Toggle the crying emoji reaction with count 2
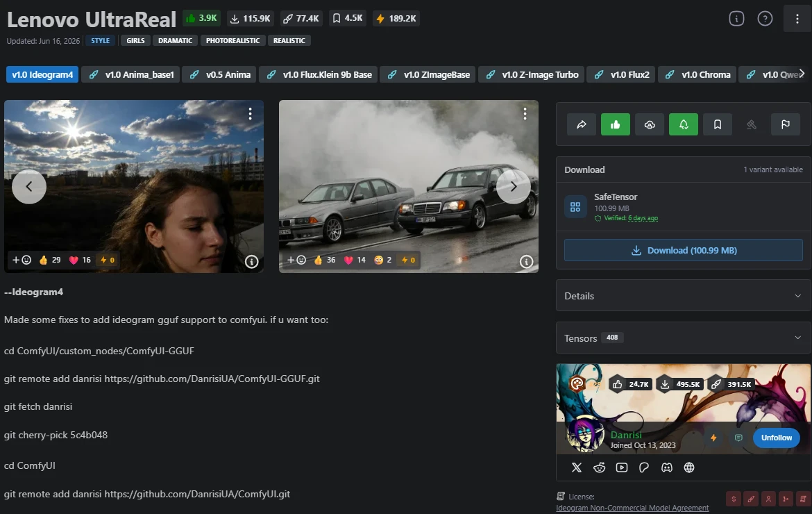 [x=383, y=260]
